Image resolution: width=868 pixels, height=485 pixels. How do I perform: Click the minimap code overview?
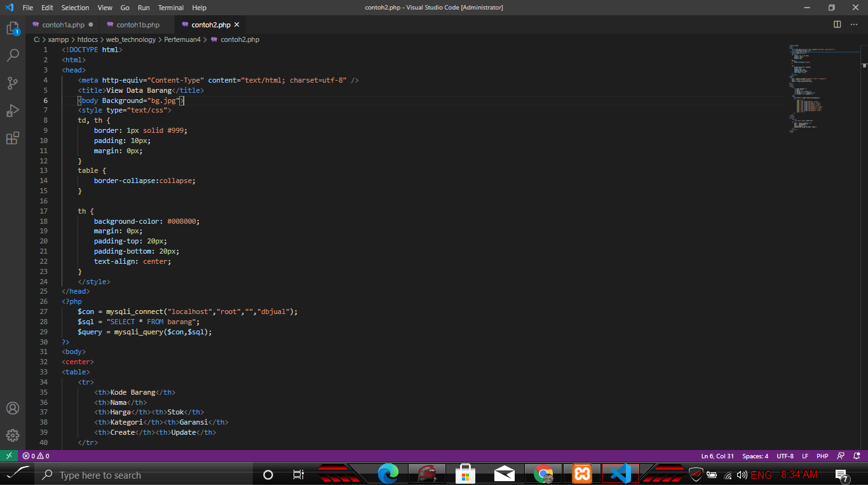click(x=825, y=89)
